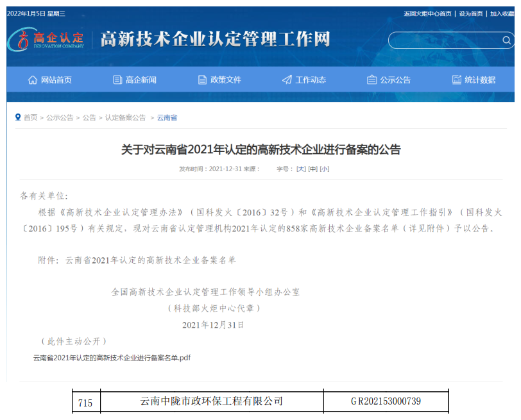Click the 返回火炬中心首页 link
The image size is (521, 420).
tap(427, 13)
